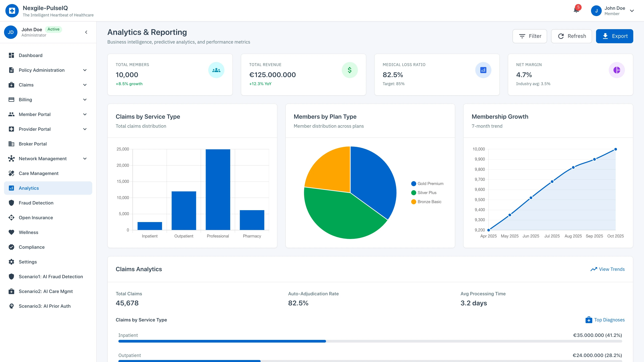Switch to the Dashboard page
This screenshot has width=644, height=362.
tap(30, 55)
